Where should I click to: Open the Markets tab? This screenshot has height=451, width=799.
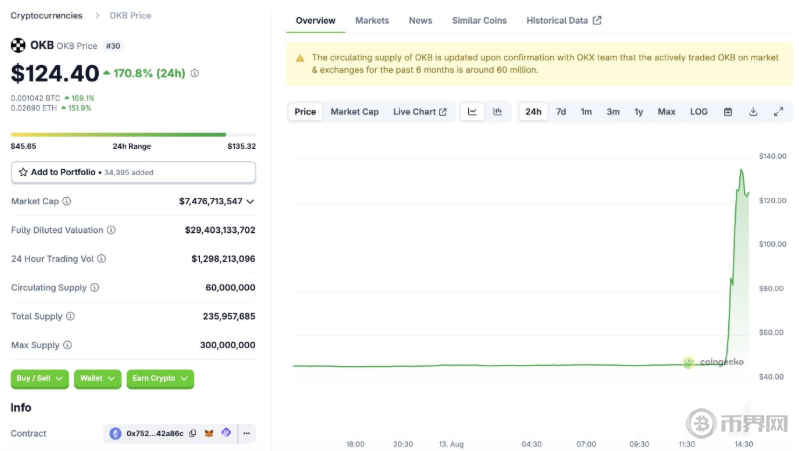click(372, 21)
